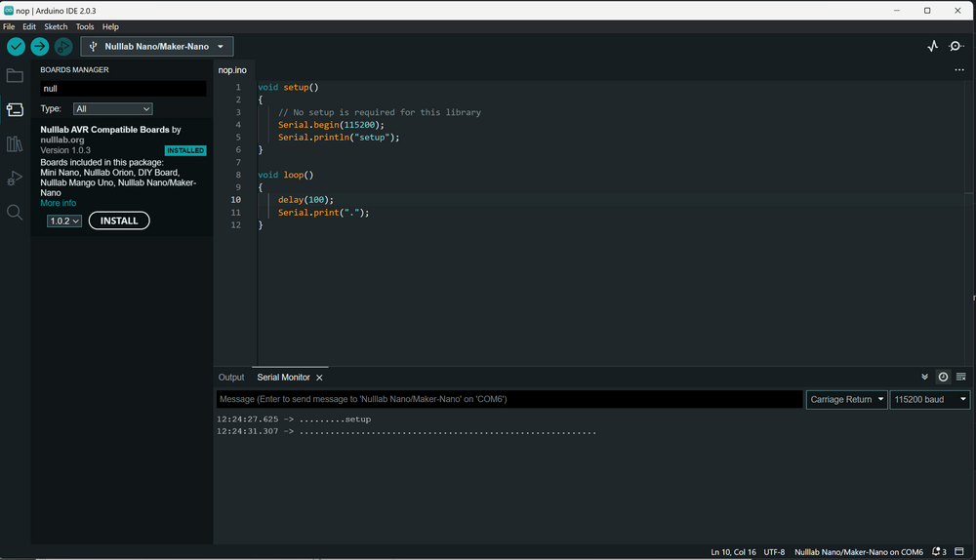This screenshot has width=976, height=560.
Task: Open the Serial Plotter icon
Action: click(x=932, y=46)
